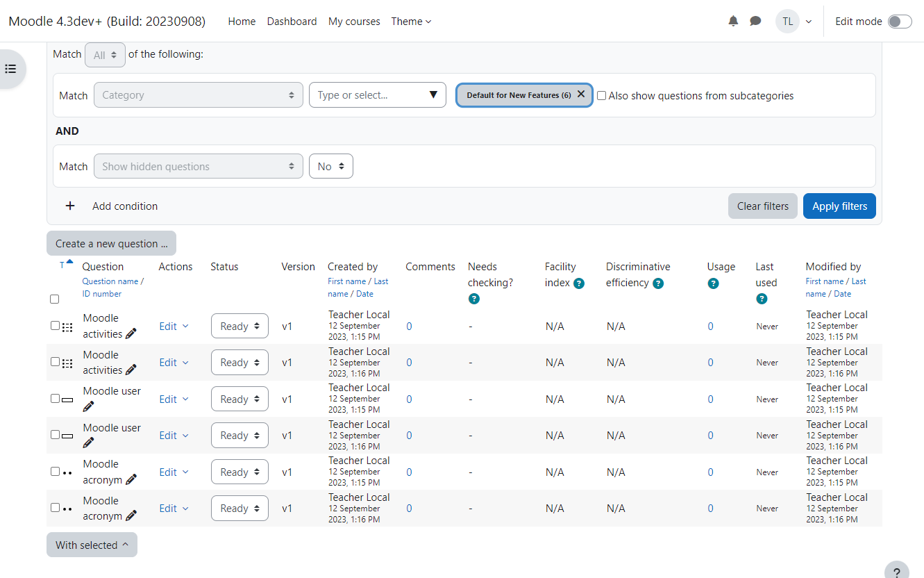This screenshot has height=578, width=924.
Task: Show help for Needs checking column
Action: click(474, 299)
